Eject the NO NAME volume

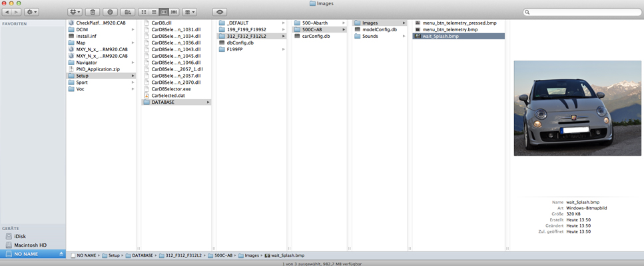[61, 254]
